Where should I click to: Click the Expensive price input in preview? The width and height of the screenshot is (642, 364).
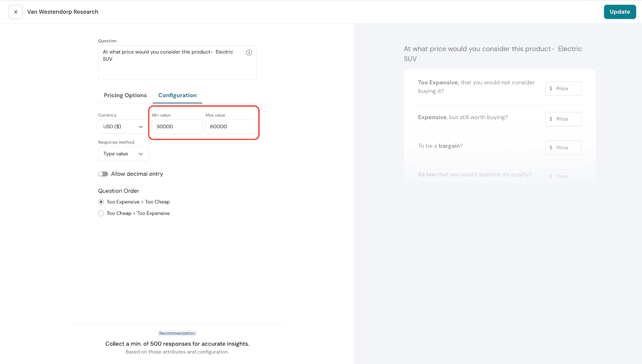click(563, 119)
